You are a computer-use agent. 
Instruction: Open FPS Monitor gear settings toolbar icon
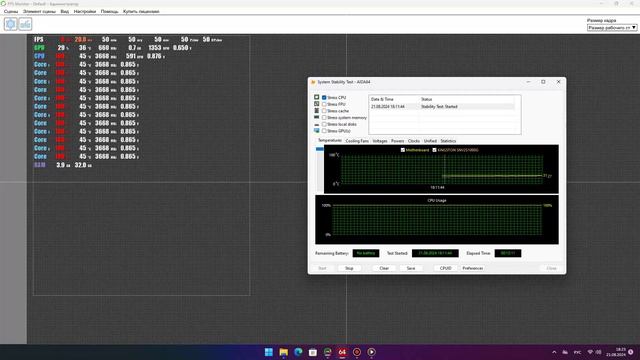[11, 24]
